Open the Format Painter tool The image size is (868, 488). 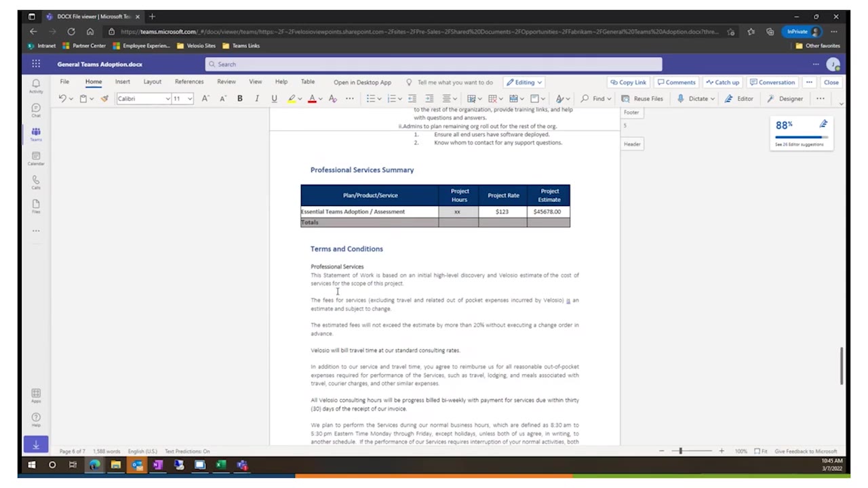pos(104,98)
